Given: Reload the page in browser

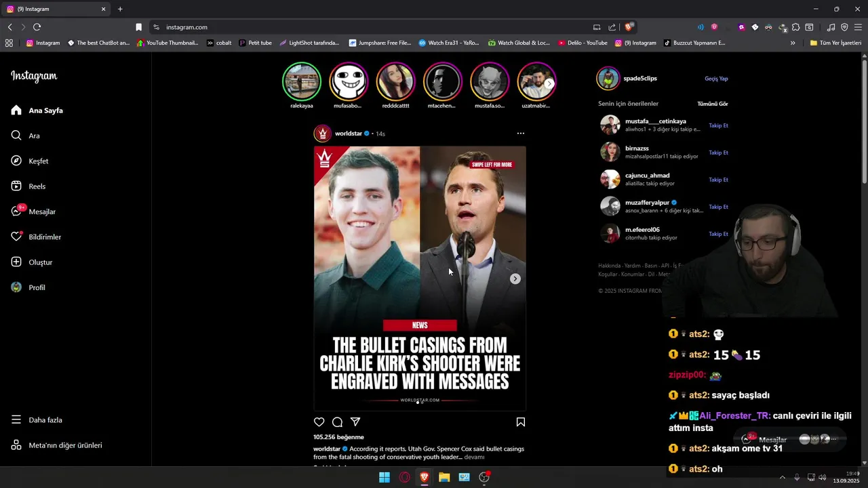Looking at the screenshot, I should coord(37,27).
